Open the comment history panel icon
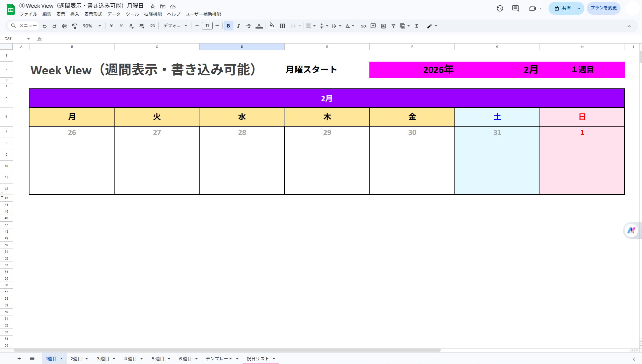The height and width of the screenshot is (364, 642). coord(515,8)
